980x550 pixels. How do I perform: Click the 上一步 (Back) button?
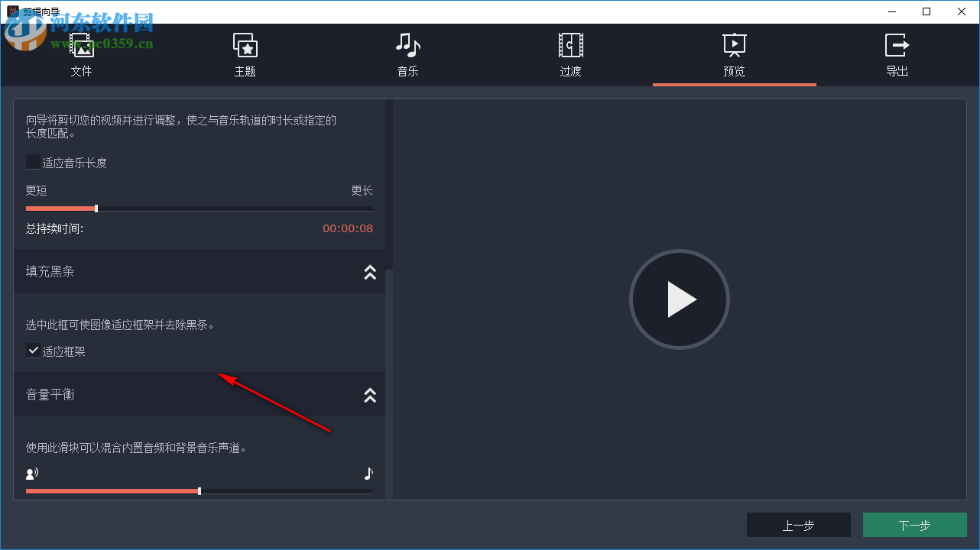click(799, 525)
